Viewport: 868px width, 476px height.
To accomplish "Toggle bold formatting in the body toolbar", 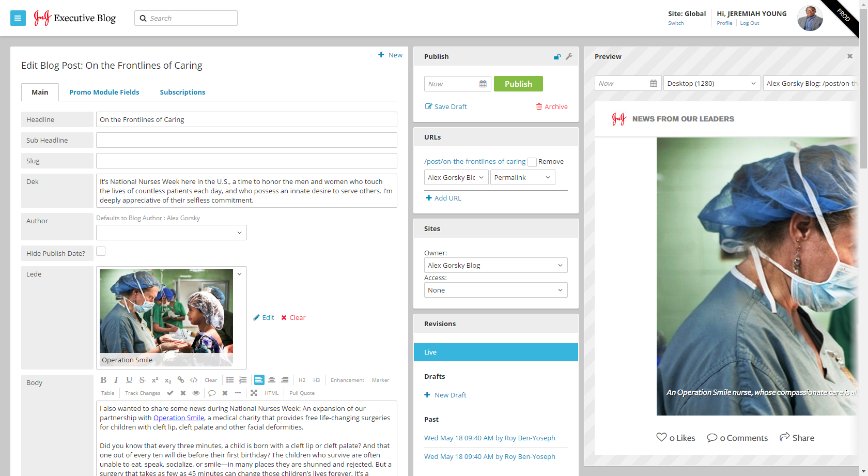I will point(103,380).
